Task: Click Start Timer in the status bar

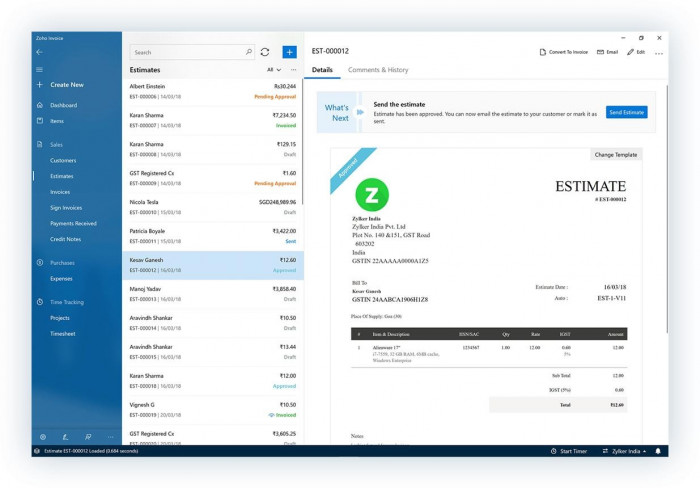Action: [x=569, y=451]
